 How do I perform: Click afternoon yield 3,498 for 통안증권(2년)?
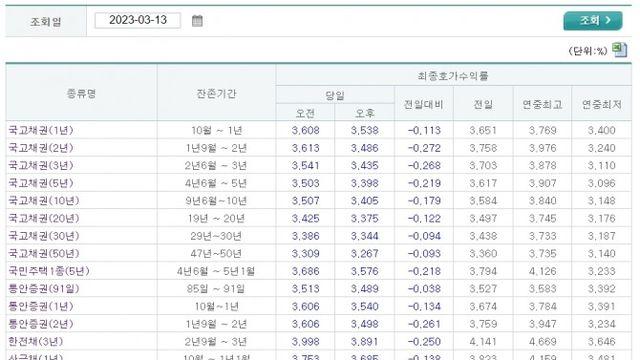point(364,324)
